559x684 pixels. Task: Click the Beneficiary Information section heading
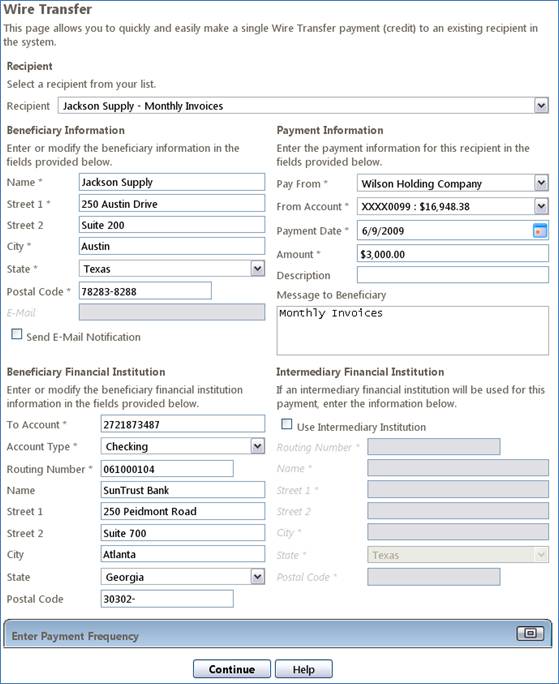click(x=65, y=130)
